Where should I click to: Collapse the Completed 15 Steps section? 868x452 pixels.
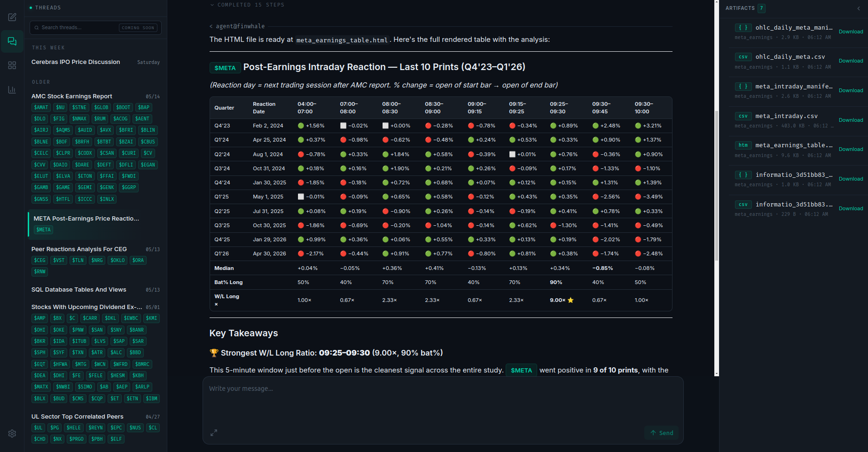247,5
